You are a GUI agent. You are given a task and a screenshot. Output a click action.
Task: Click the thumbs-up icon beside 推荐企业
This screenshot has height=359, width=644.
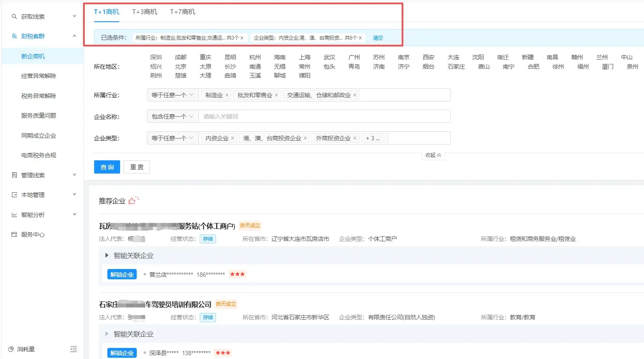[133, 200]
